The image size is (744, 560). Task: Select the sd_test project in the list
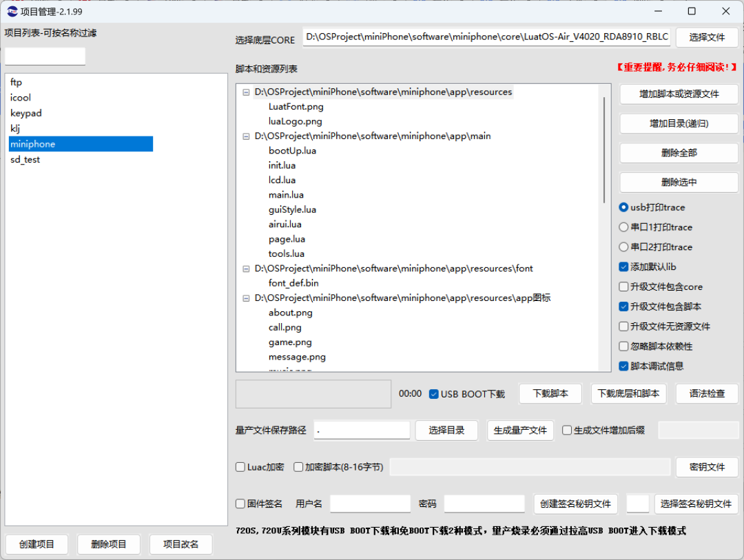25,159
